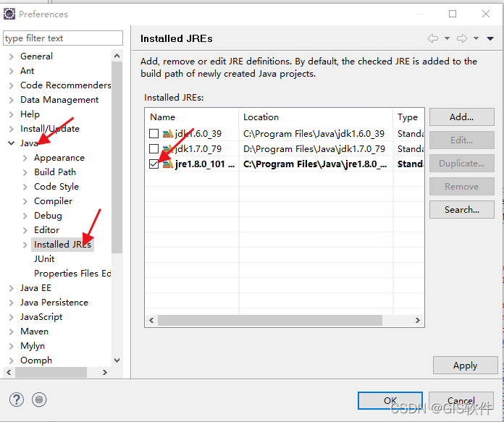The image size is (504, 422).
Task: Uncheck the jre1.8.0_101 checkbox
Action: [154, 164]
